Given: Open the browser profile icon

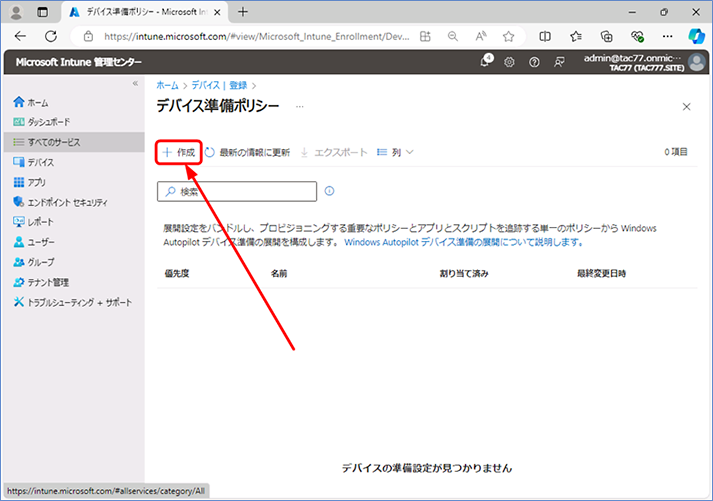Looking at the screenshot, I should tap(16, 12).
